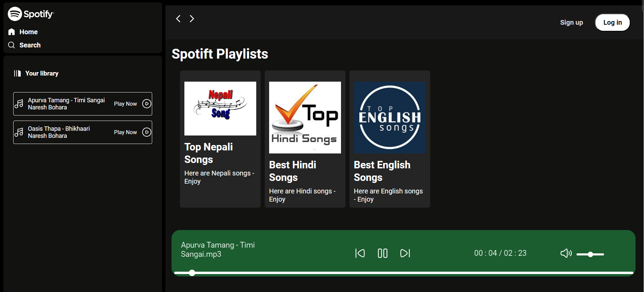Pause the current song
Screen dimensions: 644x292
[383, 253]
